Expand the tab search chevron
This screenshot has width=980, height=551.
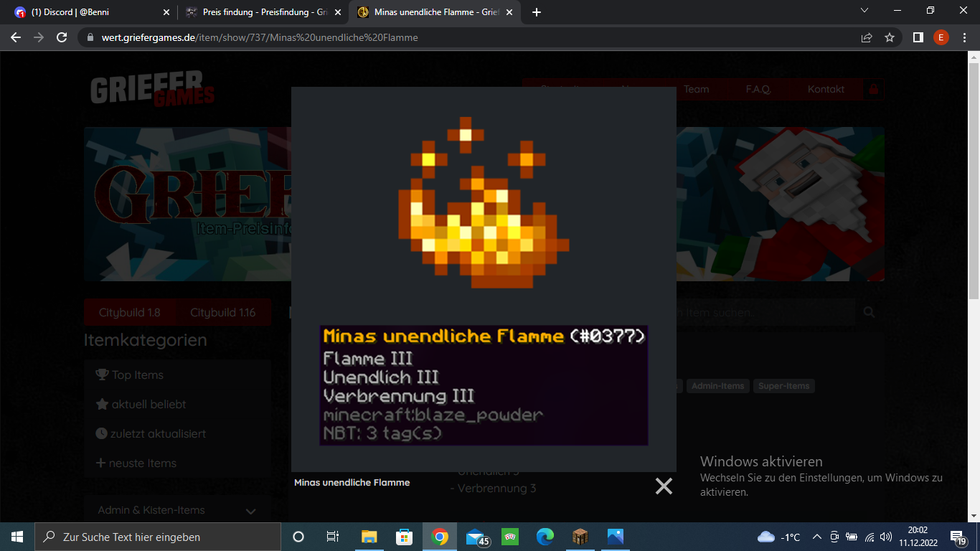click(864, 11)
